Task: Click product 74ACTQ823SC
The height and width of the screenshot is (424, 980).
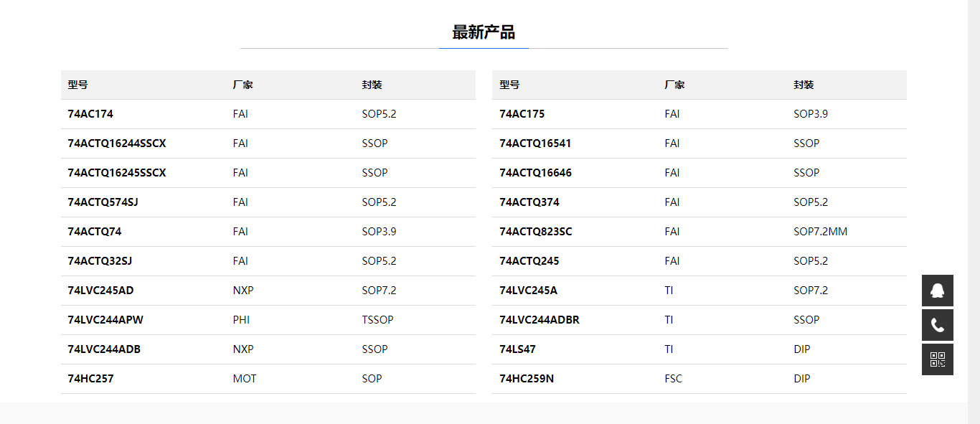Action: coord(536,232)
